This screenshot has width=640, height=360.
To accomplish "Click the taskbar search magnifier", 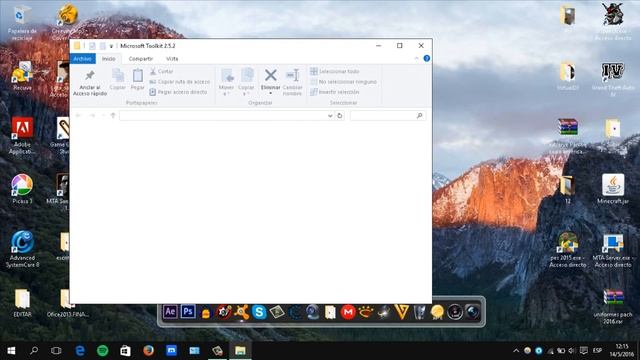I will click(34, 351).
